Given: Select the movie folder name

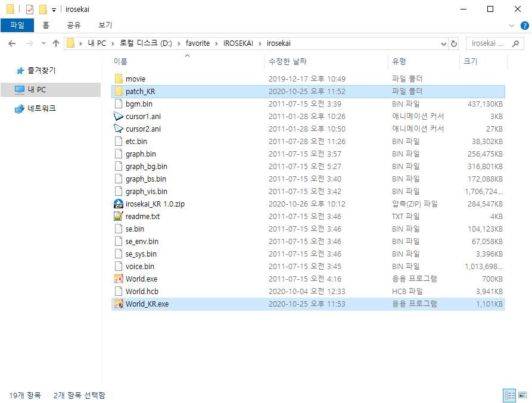Looking at the screenshot, I should coord(135,79).
